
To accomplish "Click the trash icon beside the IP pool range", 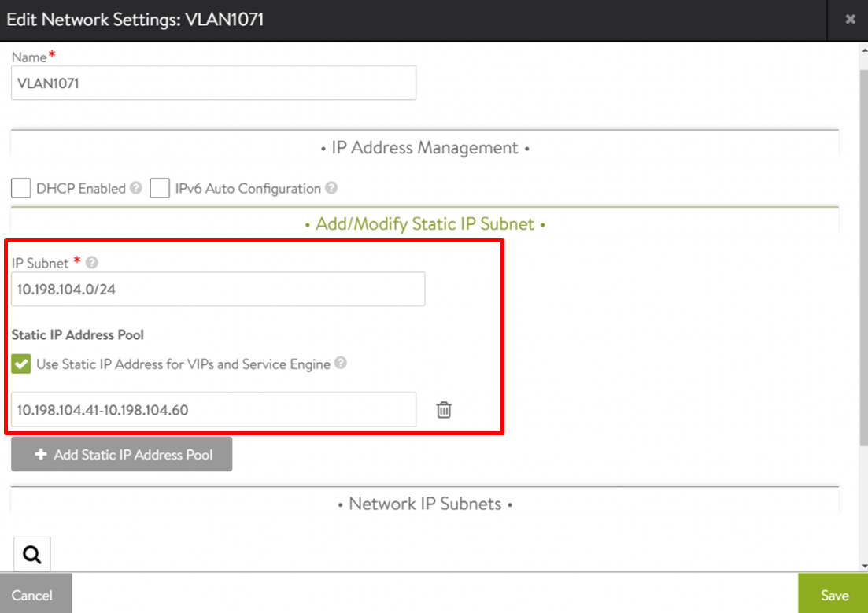I will (x=444, y=410).
